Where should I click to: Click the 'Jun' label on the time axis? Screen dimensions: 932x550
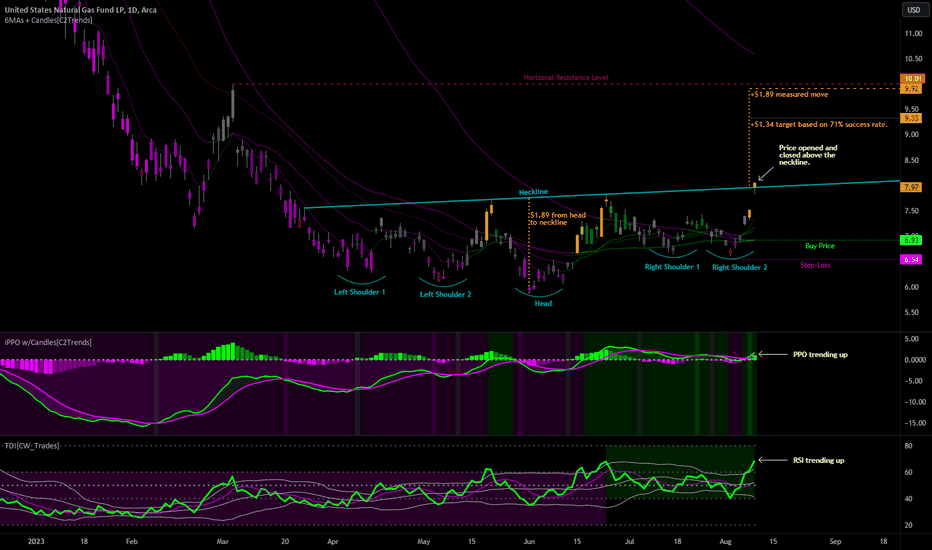529,541
